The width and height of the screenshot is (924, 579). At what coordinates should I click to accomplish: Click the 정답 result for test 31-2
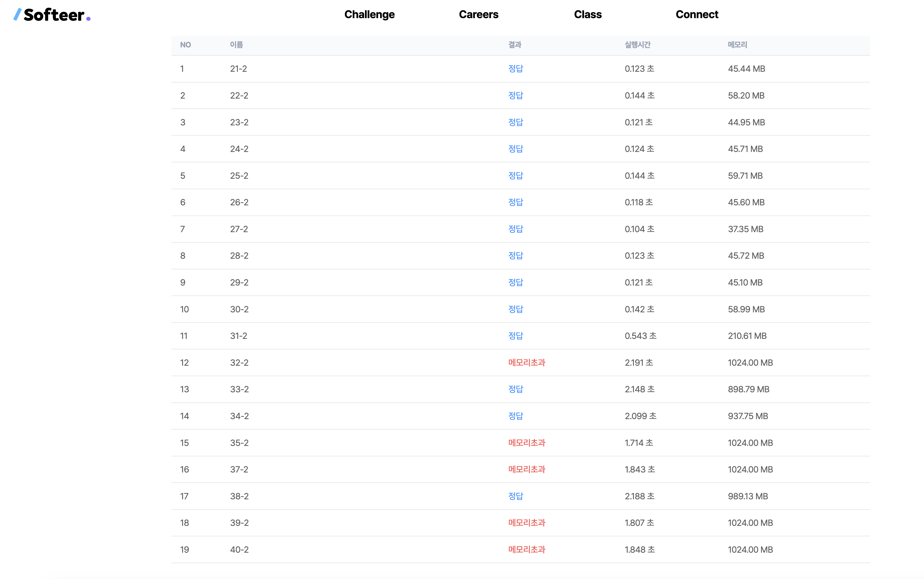515,336
